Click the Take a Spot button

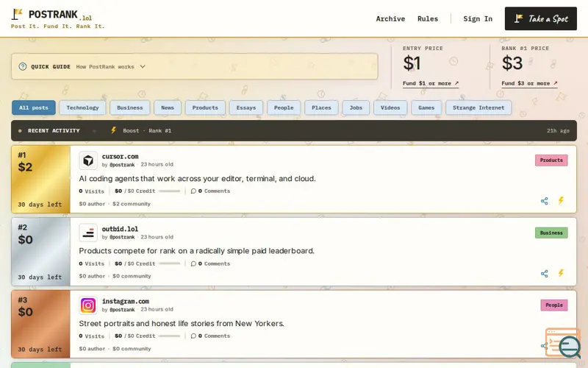coord(541,18)
